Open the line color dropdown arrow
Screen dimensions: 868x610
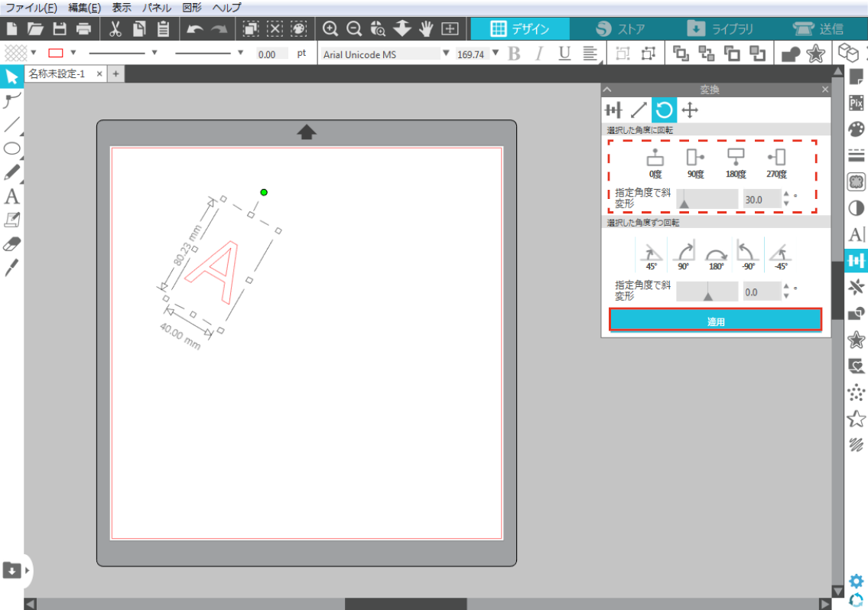73,54
